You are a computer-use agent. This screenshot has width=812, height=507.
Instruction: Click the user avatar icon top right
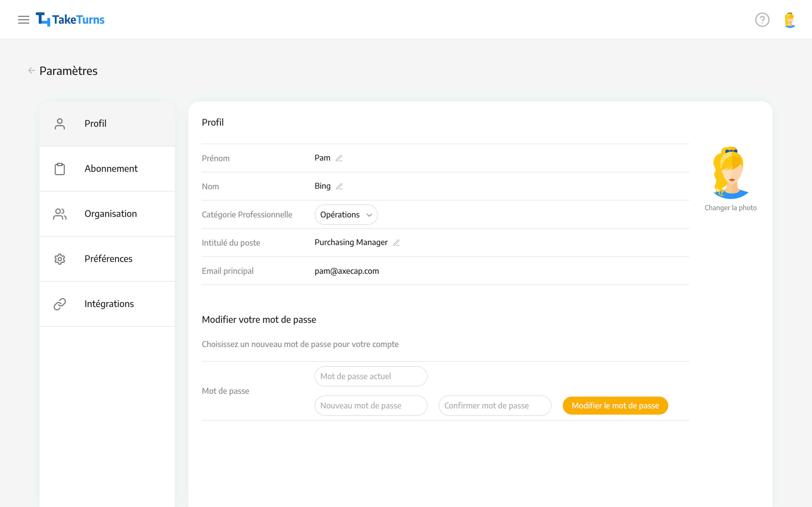(x=789, y=19)
